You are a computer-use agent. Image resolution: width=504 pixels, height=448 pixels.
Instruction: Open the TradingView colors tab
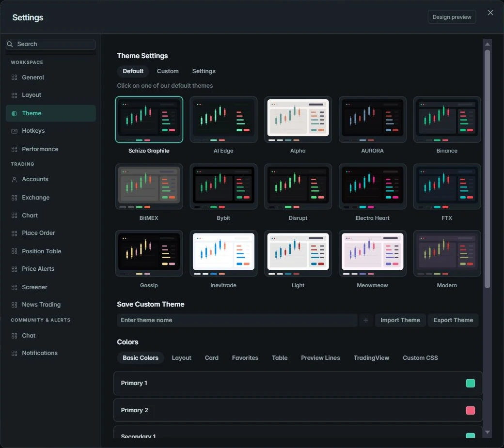point(371,358)
